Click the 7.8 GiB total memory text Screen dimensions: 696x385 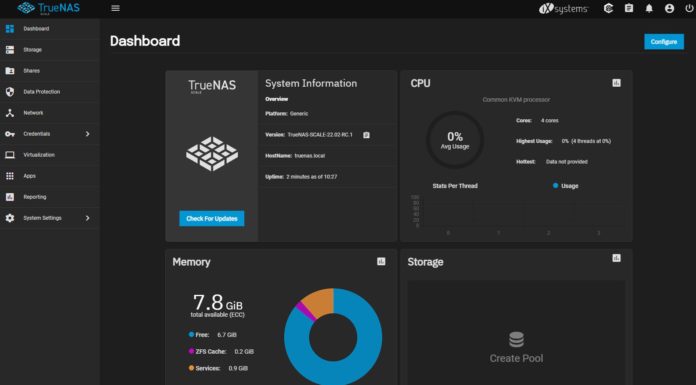[x=218, y=303]
